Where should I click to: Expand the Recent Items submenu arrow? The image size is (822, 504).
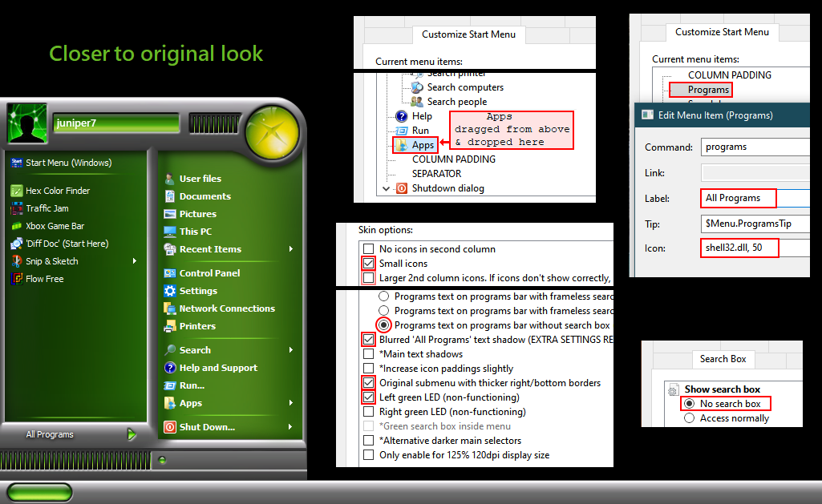pos(291,249)
